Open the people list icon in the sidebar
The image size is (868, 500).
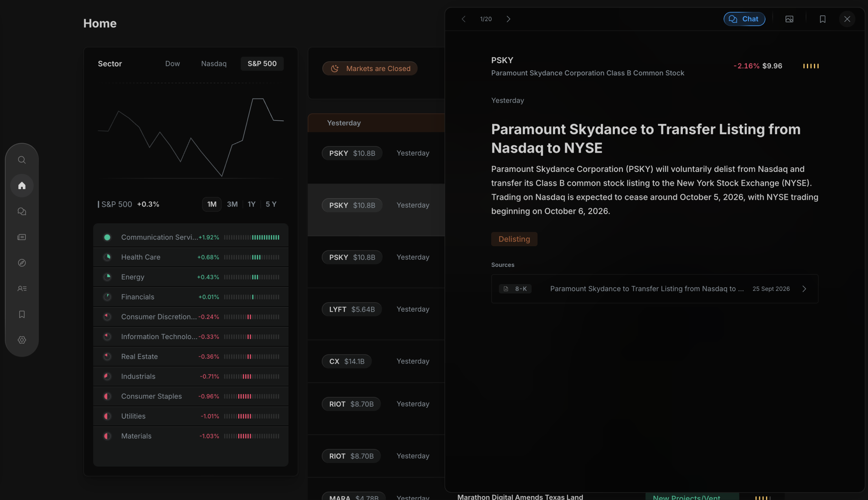pos(22,288)
